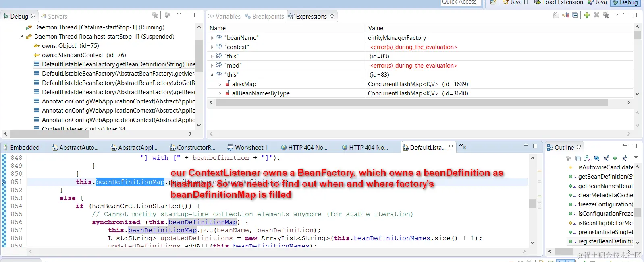
Task: Close the Expressions tab
Action: (332, 16)
